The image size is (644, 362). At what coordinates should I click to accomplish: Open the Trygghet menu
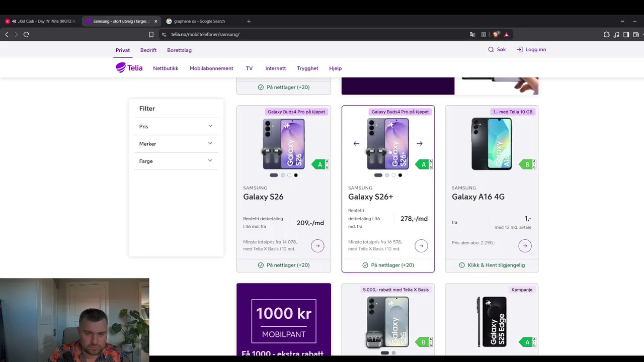[307, 68]
